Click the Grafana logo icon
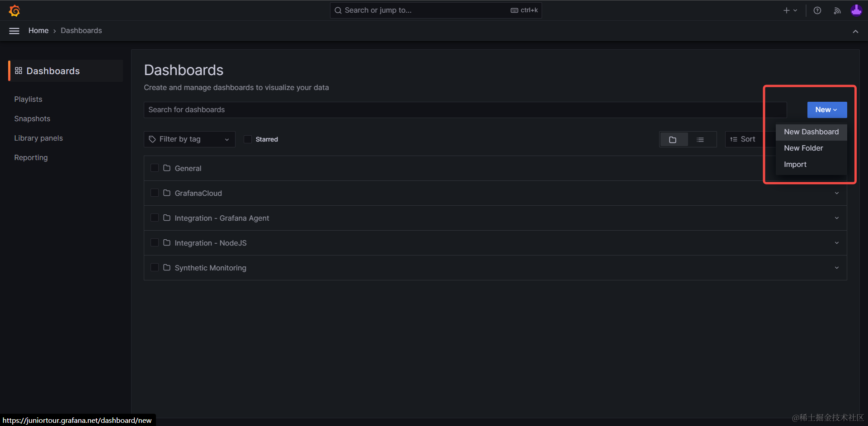The height and width of the screenshot is (426, 868). pyautogui.click(x=14, y=10)
